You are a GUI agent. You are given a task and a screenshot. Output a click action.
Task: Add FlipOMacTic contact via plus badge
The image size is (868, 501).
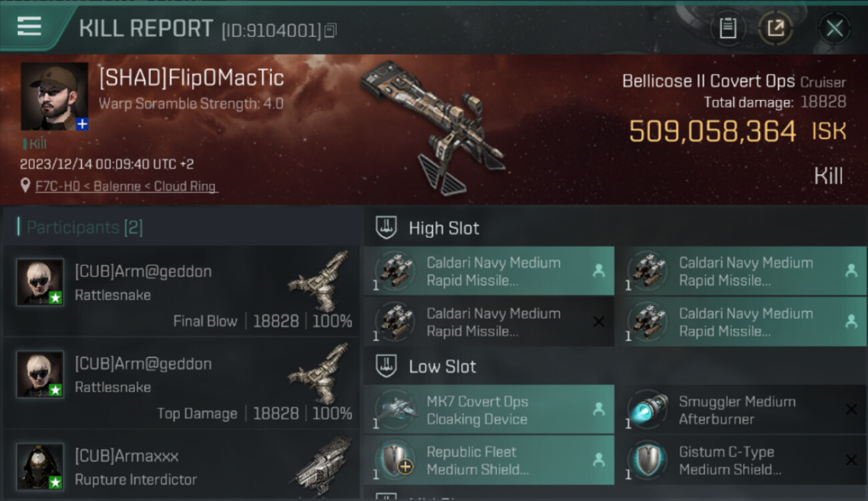pyautogui.click(x=82, y=124)
